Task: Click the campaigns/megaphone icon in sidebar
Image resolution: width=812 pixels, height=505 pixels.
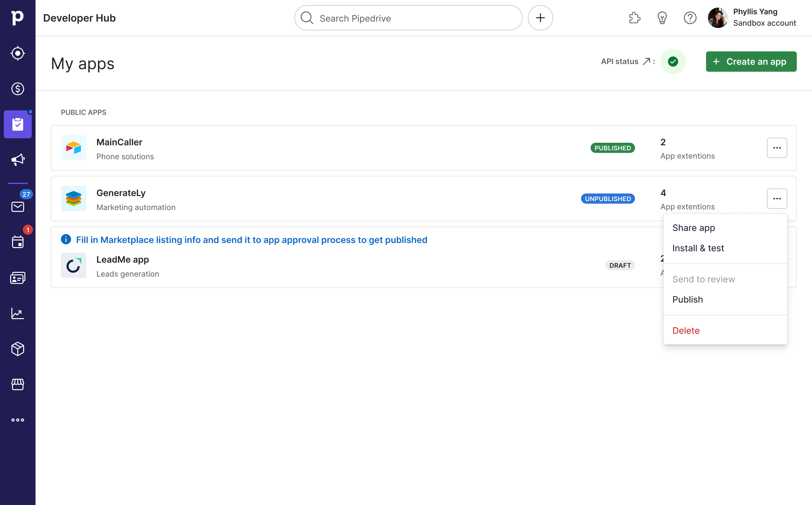Action: click(x=18, y=160)
